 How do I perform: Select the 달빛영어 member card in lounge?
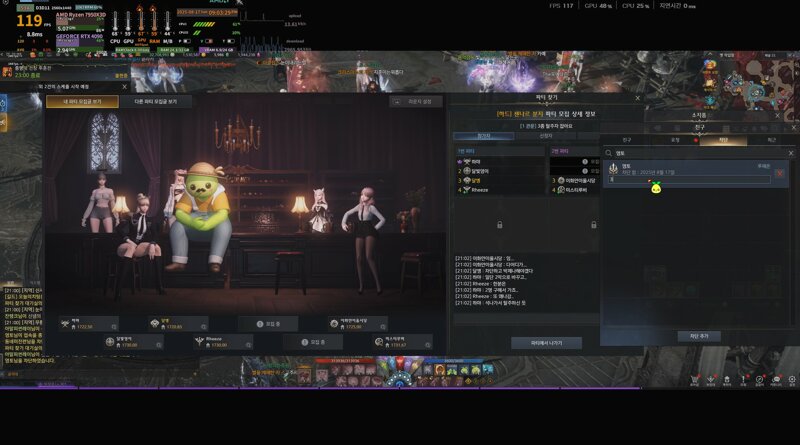(133, 342)
